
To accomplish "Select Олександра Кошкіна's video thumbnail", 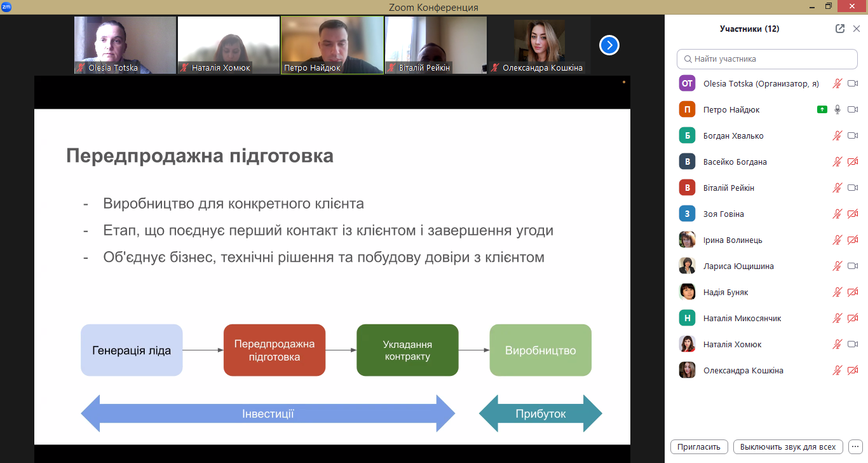I will (539, 45).
